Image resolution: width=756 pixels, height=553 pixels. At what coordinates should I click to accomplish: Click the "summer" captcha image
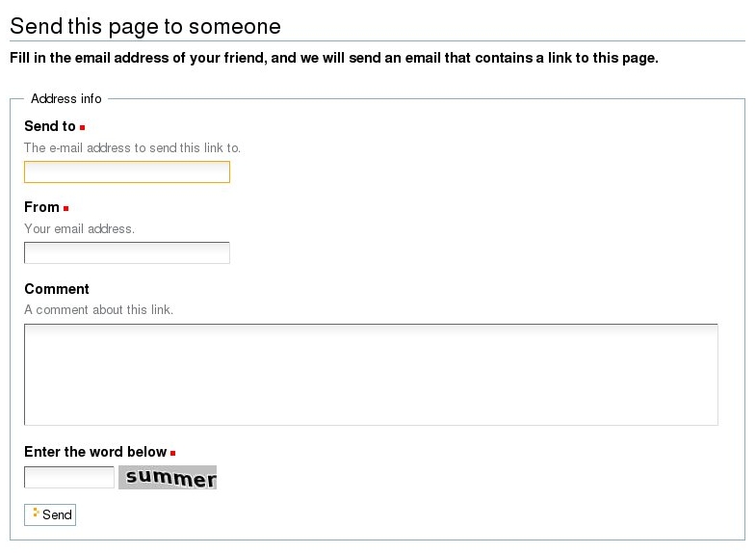(x=168, y=477)
